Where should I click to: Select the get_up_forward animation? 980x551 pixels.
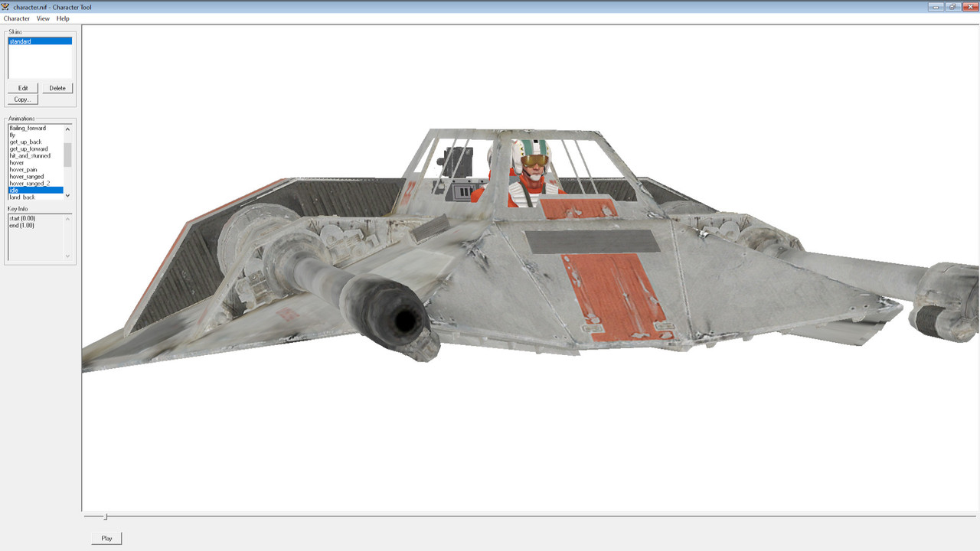[x=36, y=148]
